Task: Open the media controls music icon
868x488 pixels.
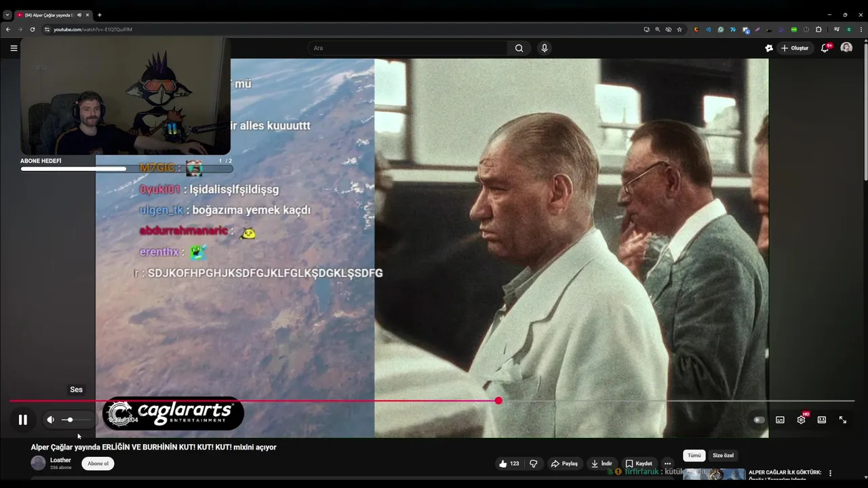Action: [837, 29]
